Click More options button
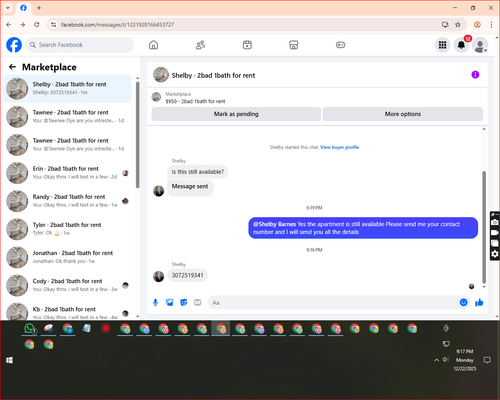 coord(403,114)
